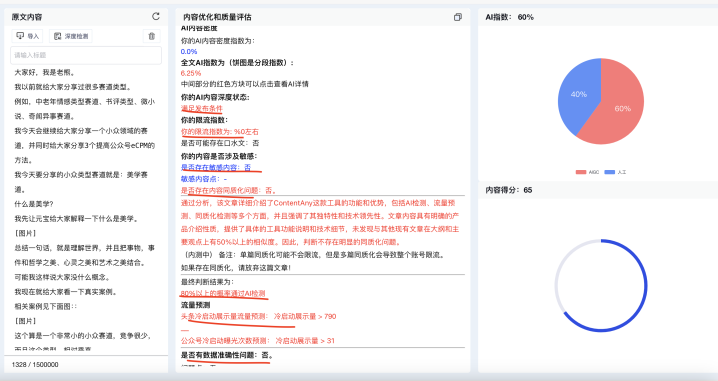Click the line 大家好，我是老熊。
The width and height of the screenshot is (718, 381).
click(x=45, y=72)
